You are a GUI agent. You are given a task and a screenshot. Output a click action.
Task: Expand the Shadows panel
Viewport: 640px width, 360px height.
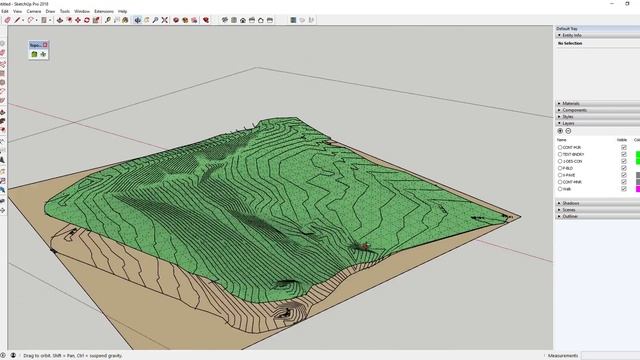tap(598, 203)
